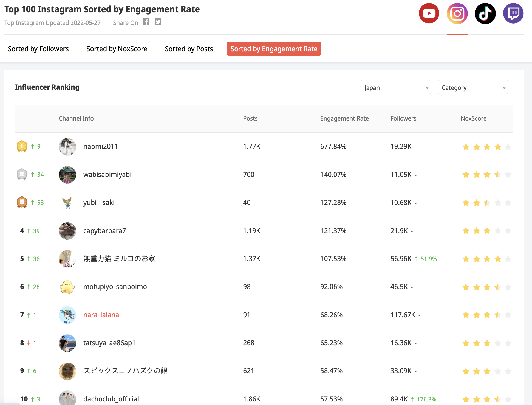Screen dimensions: 532x405
Task: Open the nara_lalana channel link
Action: [x=101, y=315]
